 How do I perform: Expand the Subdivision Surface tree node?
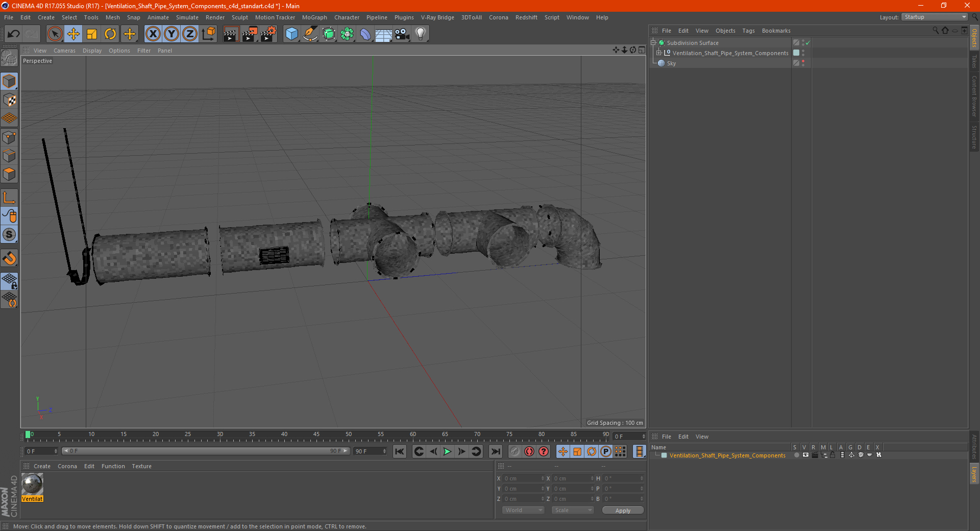click(653, 43)
